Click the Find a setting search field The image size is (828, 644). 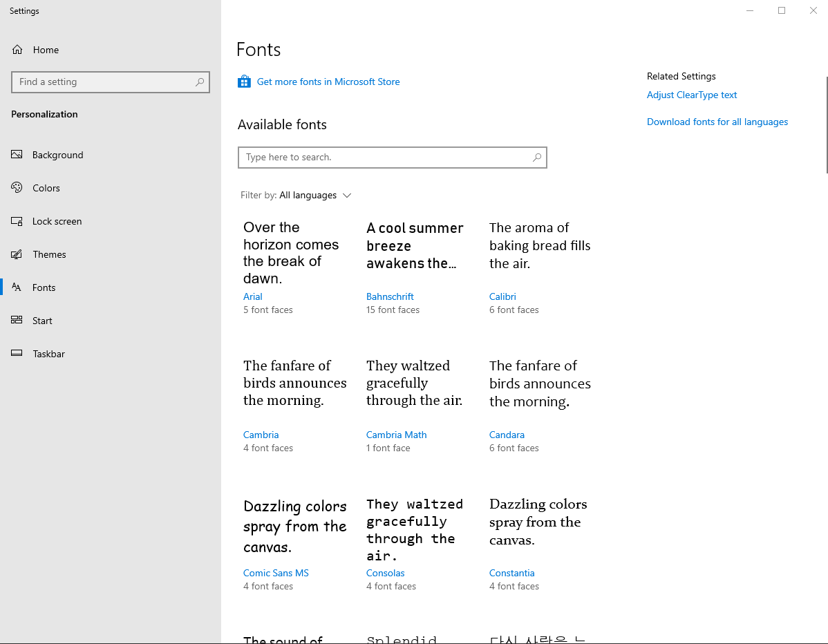point(111,82)
